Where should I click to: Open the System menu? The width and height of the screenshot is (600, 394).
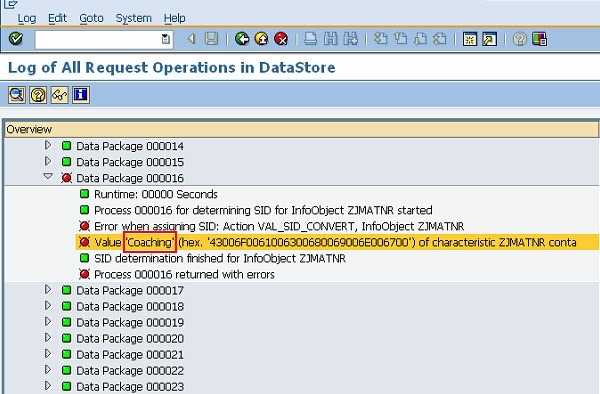134,18
